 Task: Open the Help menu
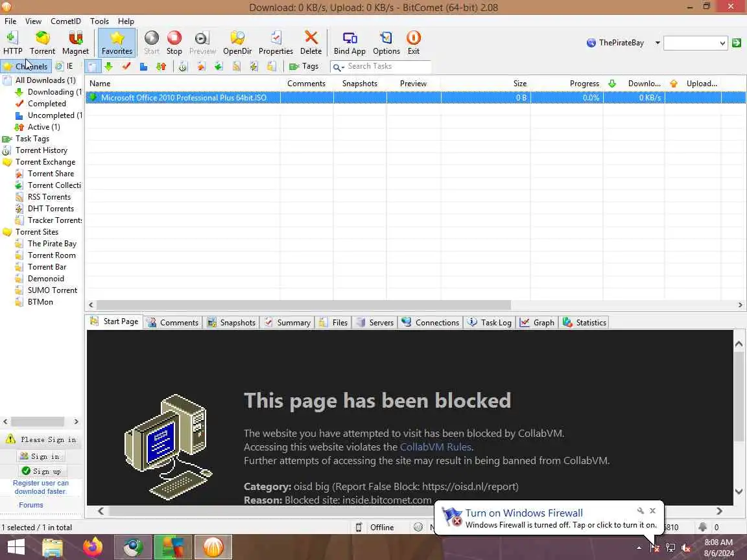[126, 21]
